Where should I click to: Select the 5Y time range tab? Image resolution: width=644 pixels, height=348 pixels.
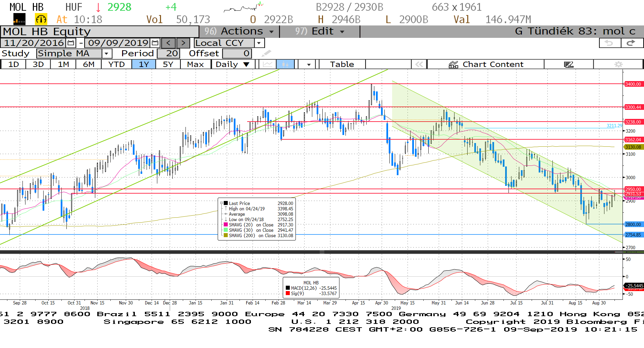click(168, 64)
